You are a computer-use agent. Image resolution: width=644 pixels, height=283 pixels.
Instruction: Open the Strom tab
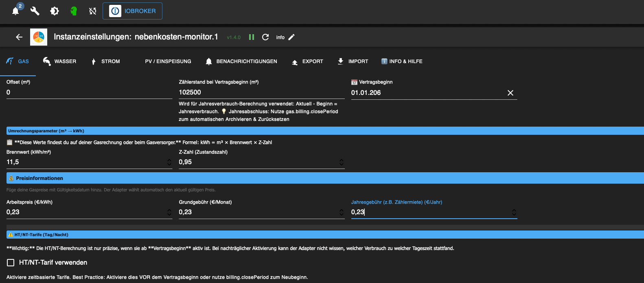[105, 61]
